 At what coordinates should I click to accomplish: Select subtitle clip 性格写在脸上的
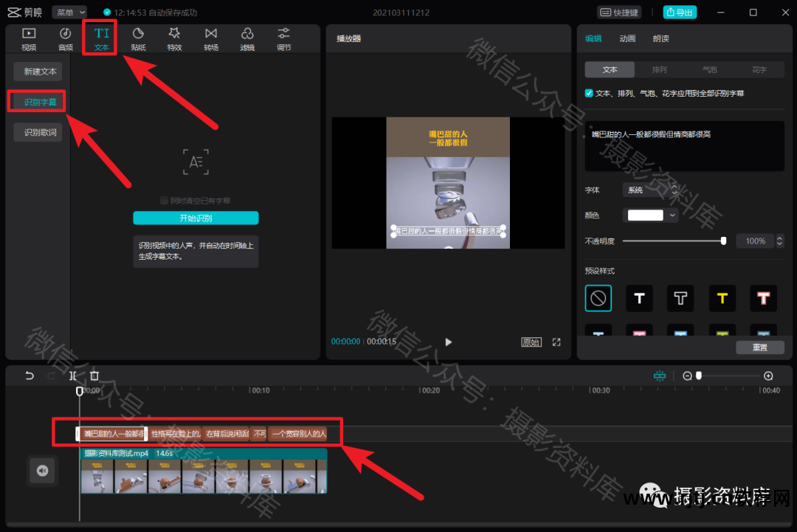176,433
